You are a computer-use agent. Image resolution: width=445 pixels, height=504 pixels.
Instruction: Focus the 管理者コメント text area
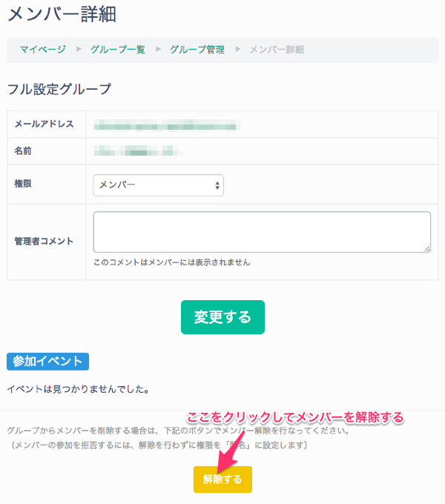click(x=261, y=232)
